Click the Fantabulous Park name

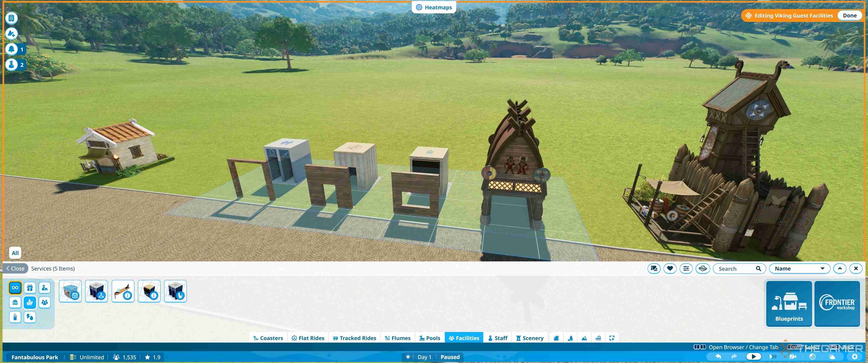tap(35, 357)
